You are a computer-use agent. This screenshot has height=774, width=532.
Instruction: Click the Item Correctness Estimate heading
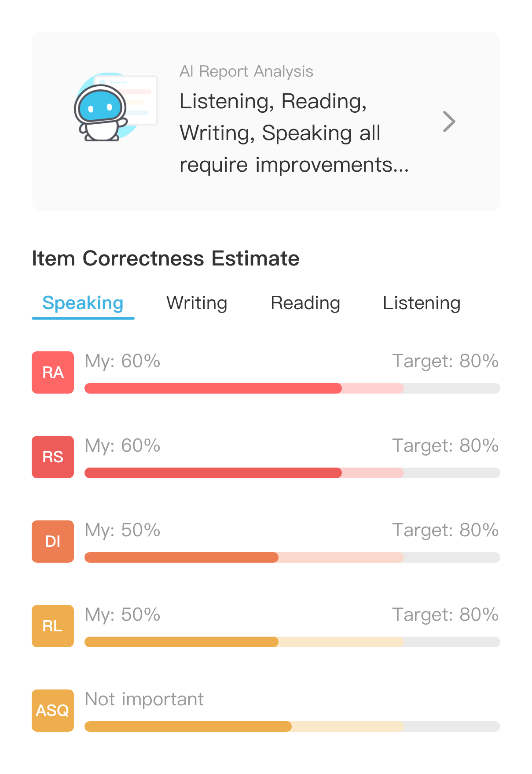[165, 259]
